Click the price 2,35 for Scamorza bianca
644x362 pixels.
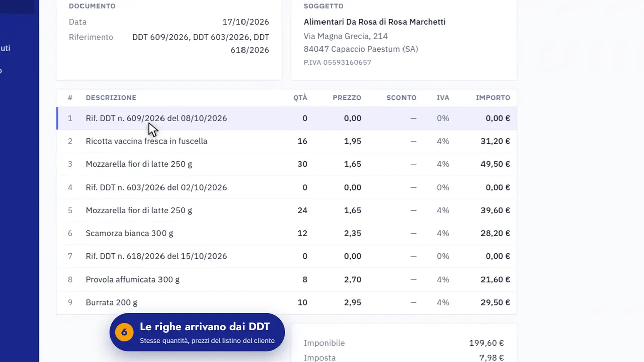(x=353, y=233)
